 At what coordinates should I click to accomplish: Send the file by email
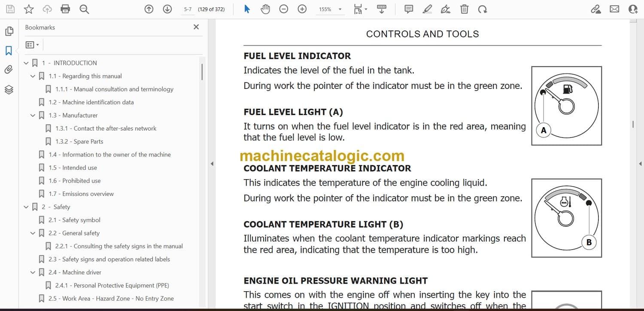tap(614, 9)
